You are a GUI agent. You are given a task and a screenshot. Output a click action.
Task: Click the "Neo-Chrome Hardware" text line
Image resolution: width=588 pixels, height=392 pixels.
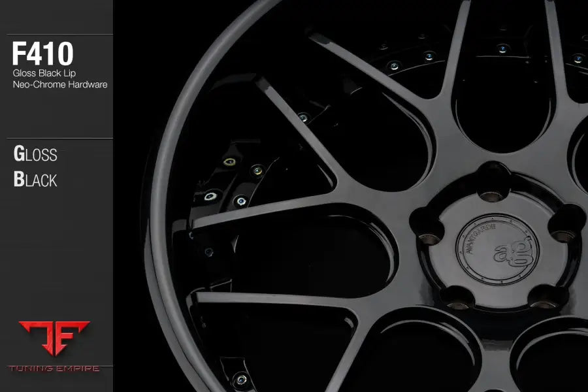coord(60,84)
